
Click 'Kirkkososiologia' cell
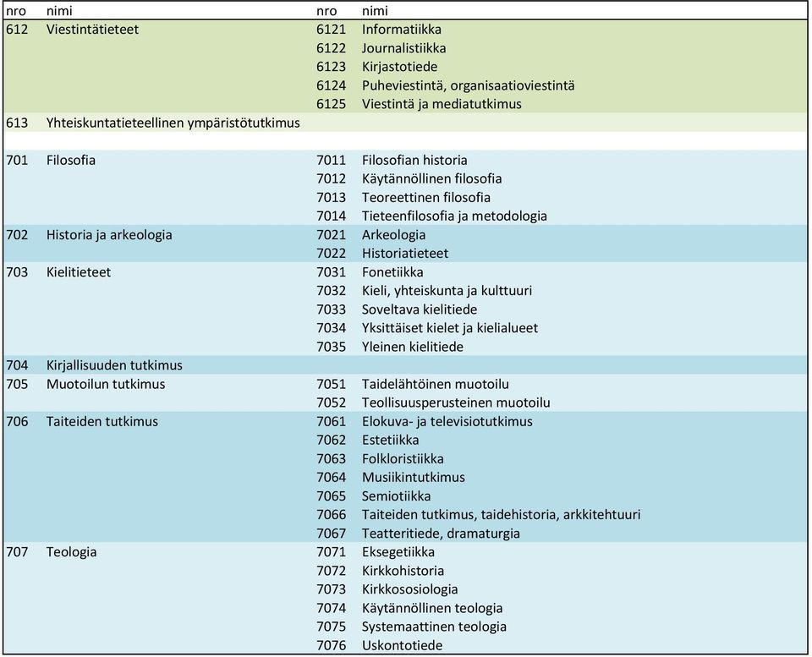(x=409, y=589)
